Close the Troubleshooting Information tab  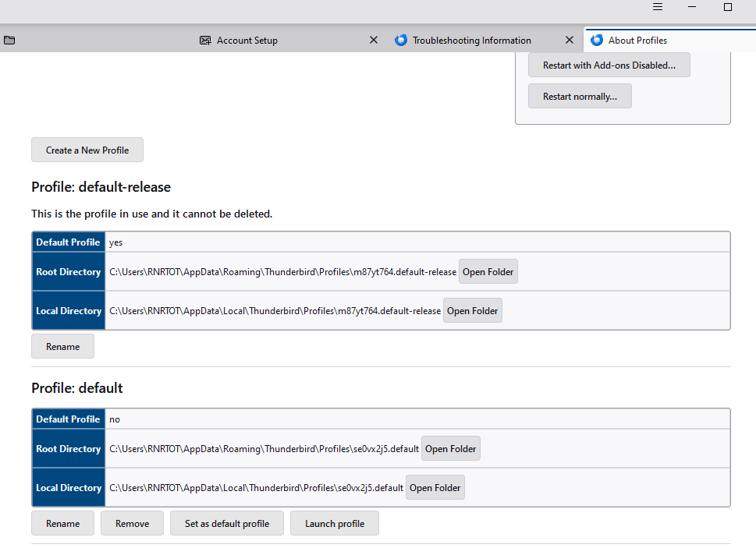point(570,40)
